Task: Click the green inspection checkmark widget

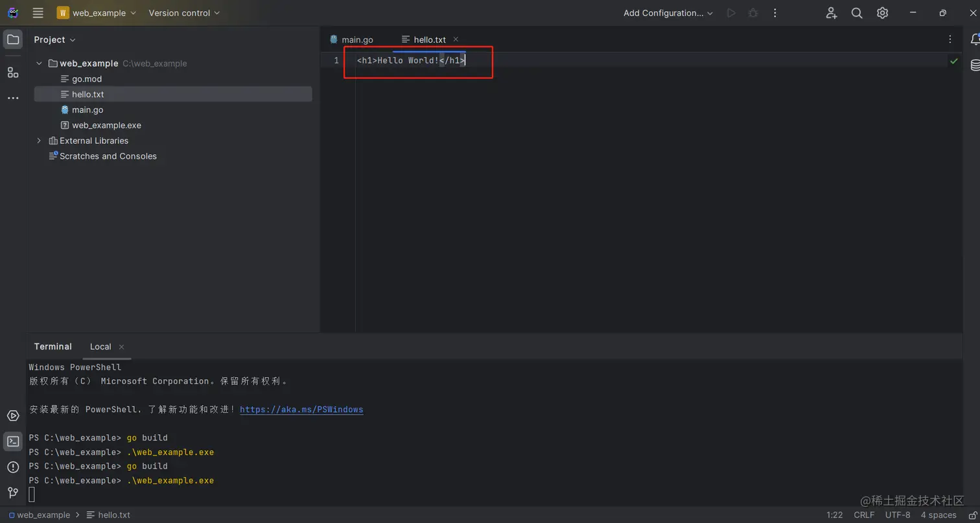Action: coord(954,61)
